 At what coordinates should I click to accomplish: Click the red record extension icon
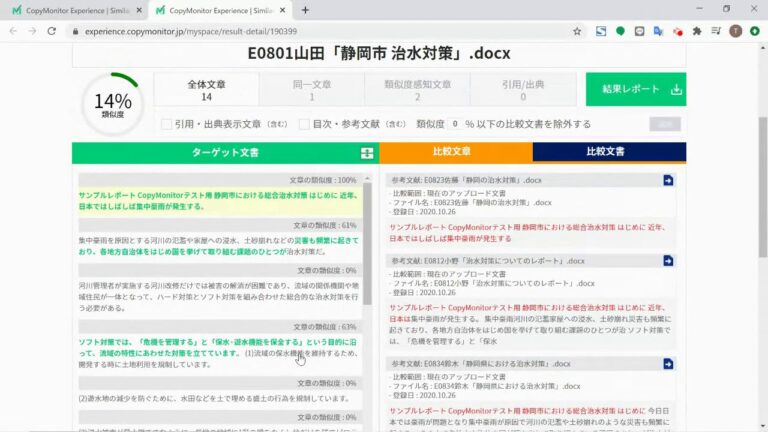click(678, 31)
